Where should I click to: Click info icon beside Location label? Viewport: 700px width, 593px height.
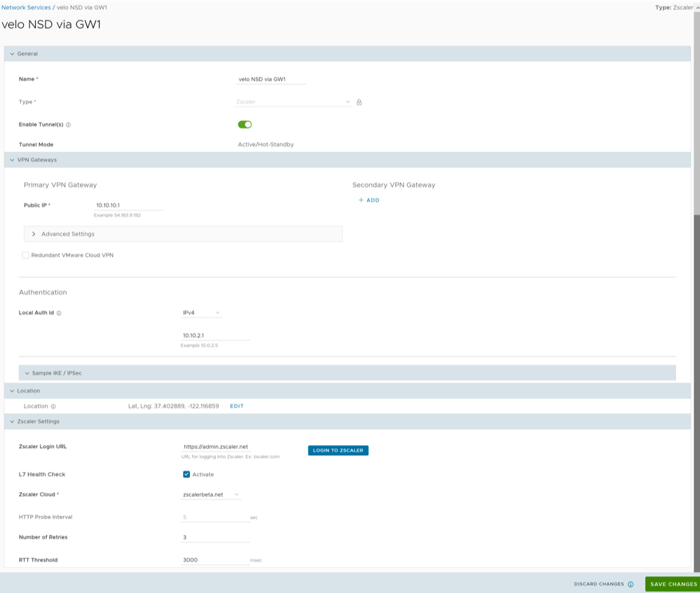click(53, 406)
